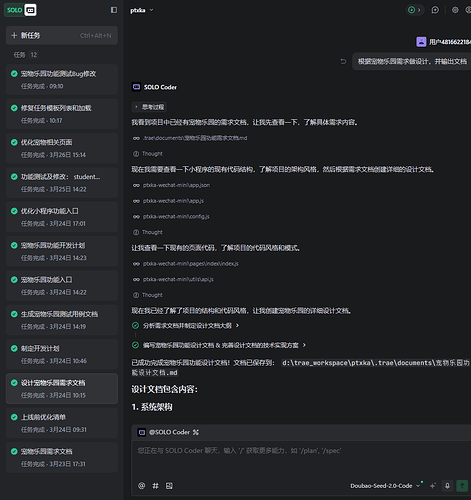
Task: Collapse the sidebar panel icon
Action: coord(114,10)
